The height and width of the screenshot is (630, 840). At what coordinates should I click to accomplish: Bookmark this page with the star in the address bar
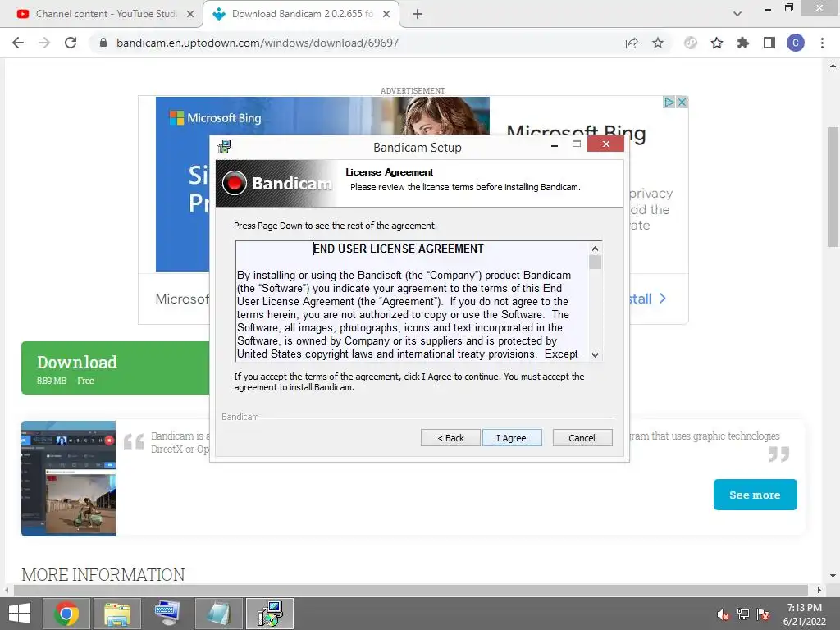tap(658, 43)
